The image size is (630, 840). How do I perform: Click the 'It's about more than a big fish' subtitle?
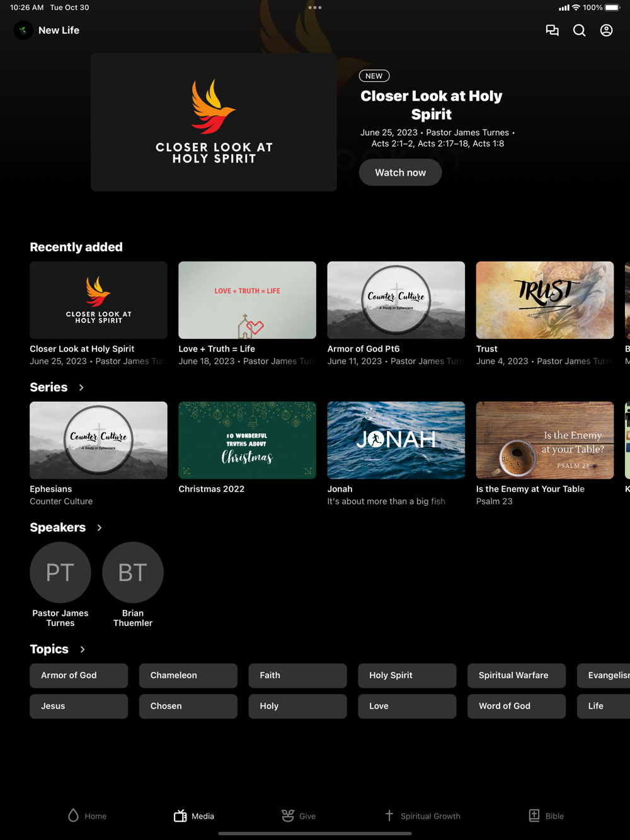386,501
